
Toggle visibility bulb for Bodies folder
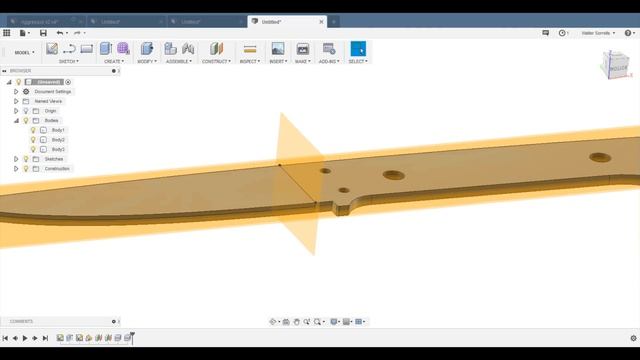(x=26, y=120)
